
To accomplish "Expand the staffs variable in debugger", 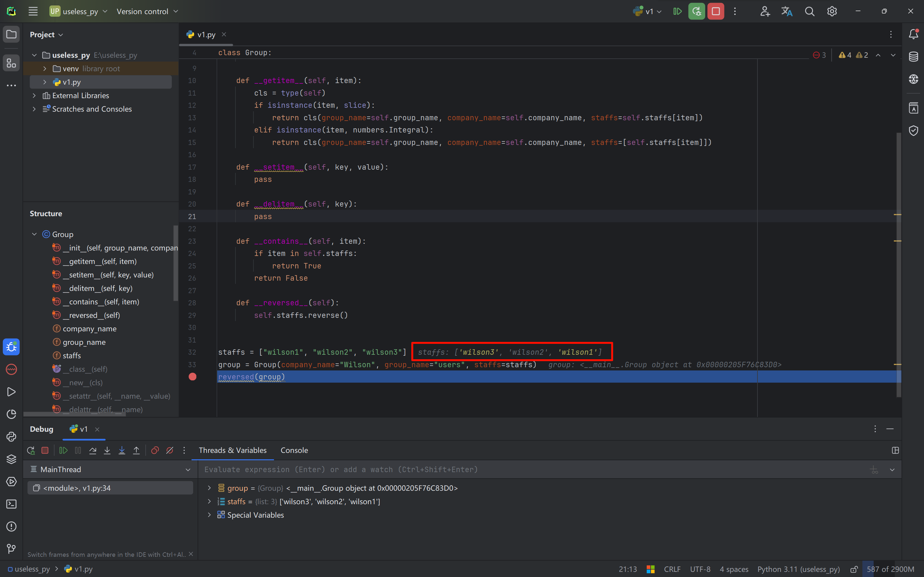I will (209, 501).
